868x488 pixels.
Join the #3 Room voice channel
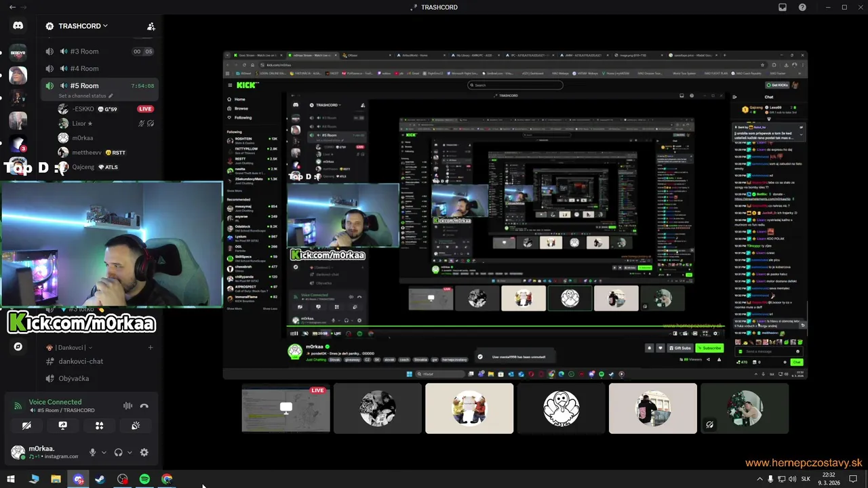(x=99, y=51)
